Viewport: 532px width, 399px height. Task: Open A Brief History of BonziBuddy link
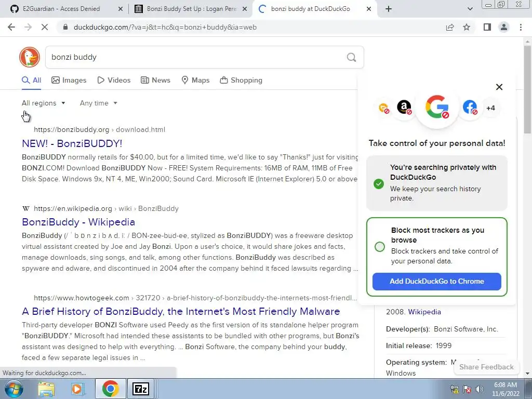pos(181,311)
